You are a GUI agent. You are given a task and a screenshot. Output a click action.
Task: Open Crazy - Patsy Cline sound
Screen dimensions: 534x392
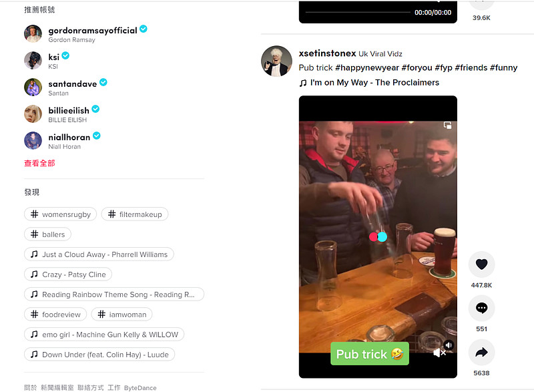[x=68, y=274]
